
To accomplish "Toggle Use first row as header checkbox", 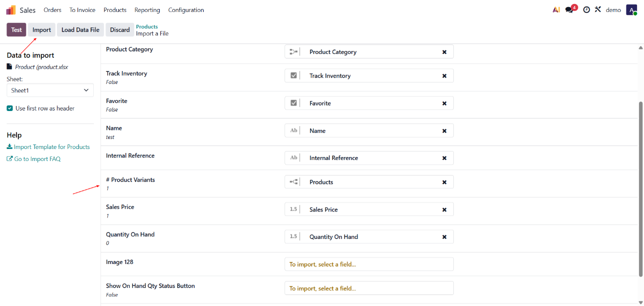I will pos(10,108).
